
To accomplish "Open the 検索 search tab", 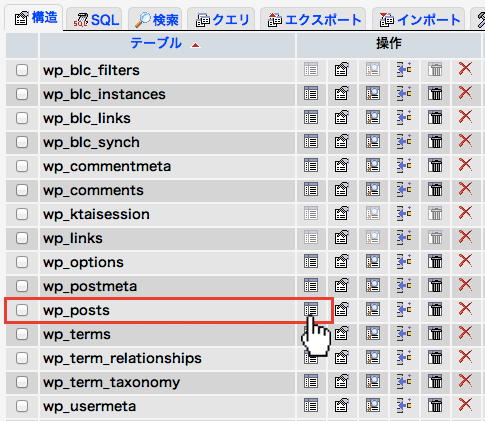I will click(155, 20).
